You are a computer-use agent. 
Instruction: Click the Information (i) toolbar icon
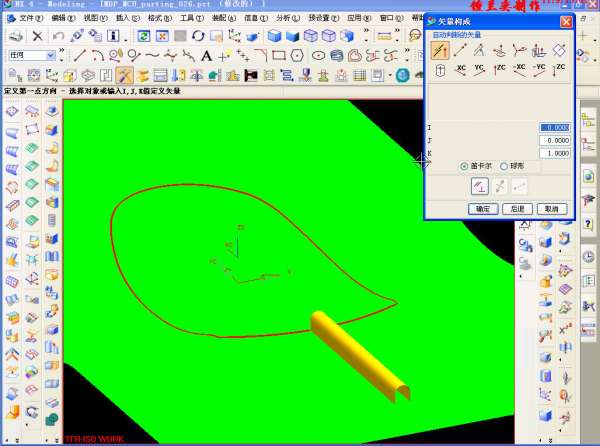(113, 36)
